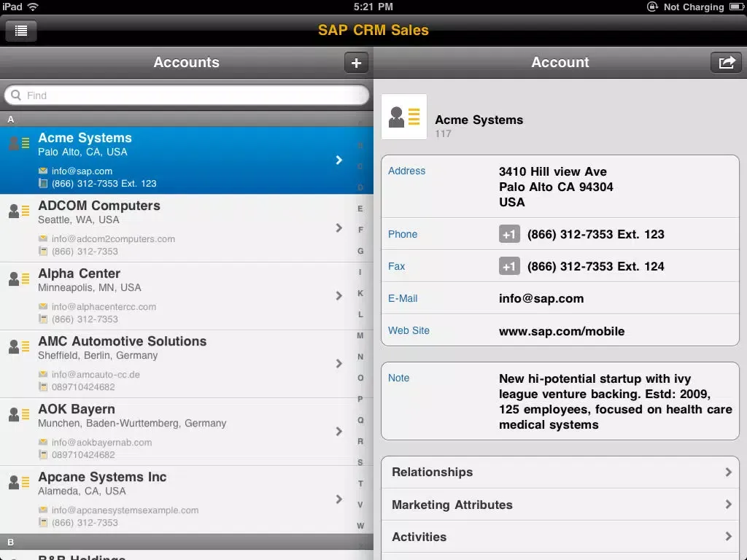Viewport: 747px width, 560px height.
Task: Tap the battery icon in status bar
Action: 737,7
